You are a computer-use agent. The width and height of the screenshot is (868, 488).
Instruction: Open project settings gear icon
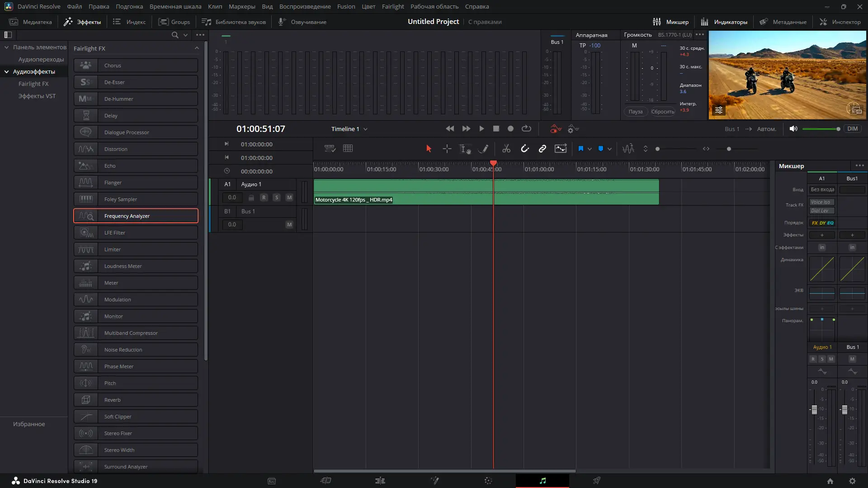[x=852, y=481]
